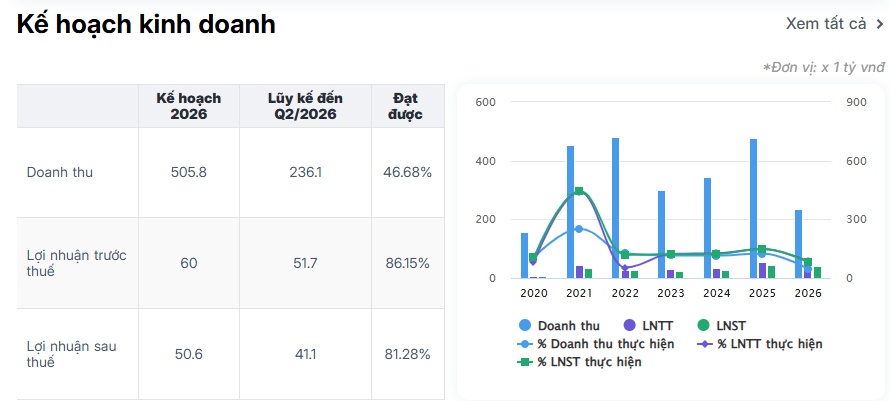
Task: Click the 2022 x-axis label
Action: click(x=625, y=293)
